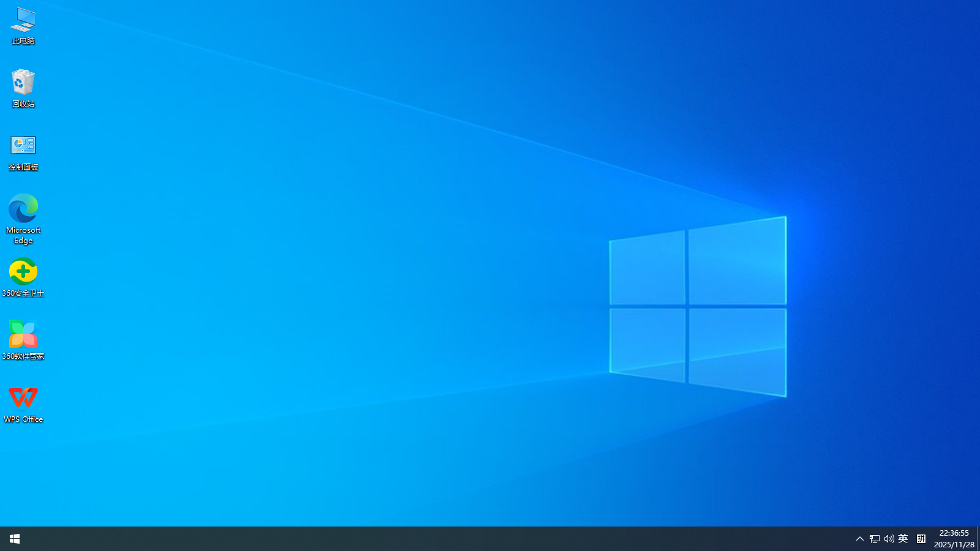Viewport: 980px width, 551px height.
Task: Launch 控制面板 from the desktop
Action: click(x=23, y=146)
